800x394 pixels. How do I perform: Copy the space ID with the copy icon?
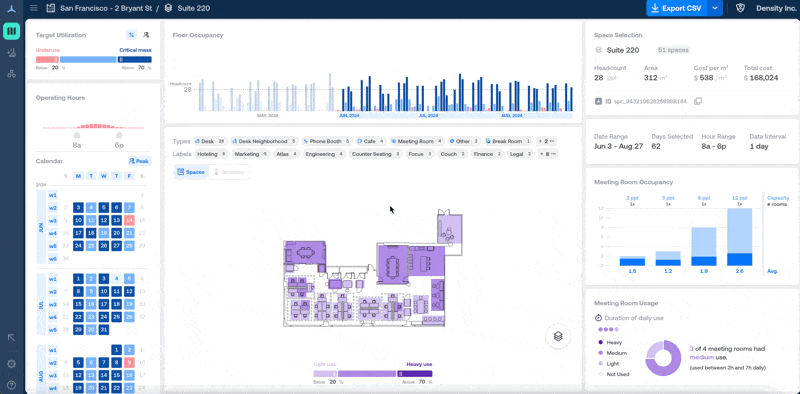click(698, 102)
